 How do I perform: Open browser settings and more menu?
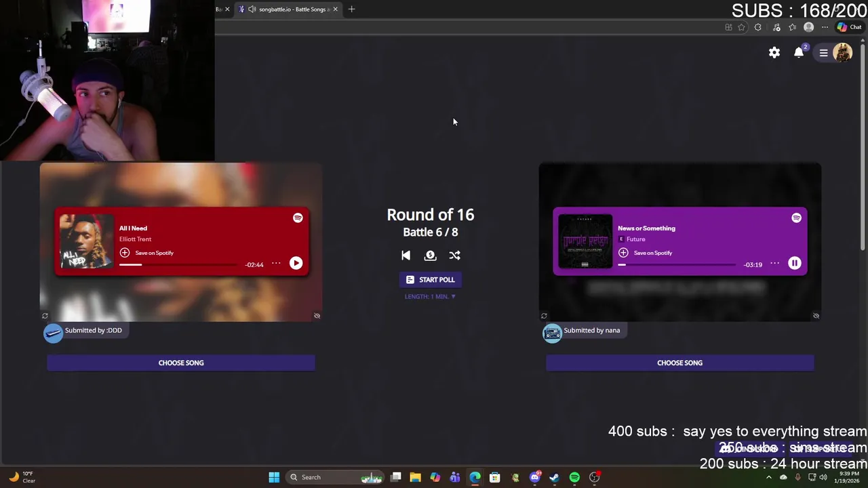tap(825, 27)
